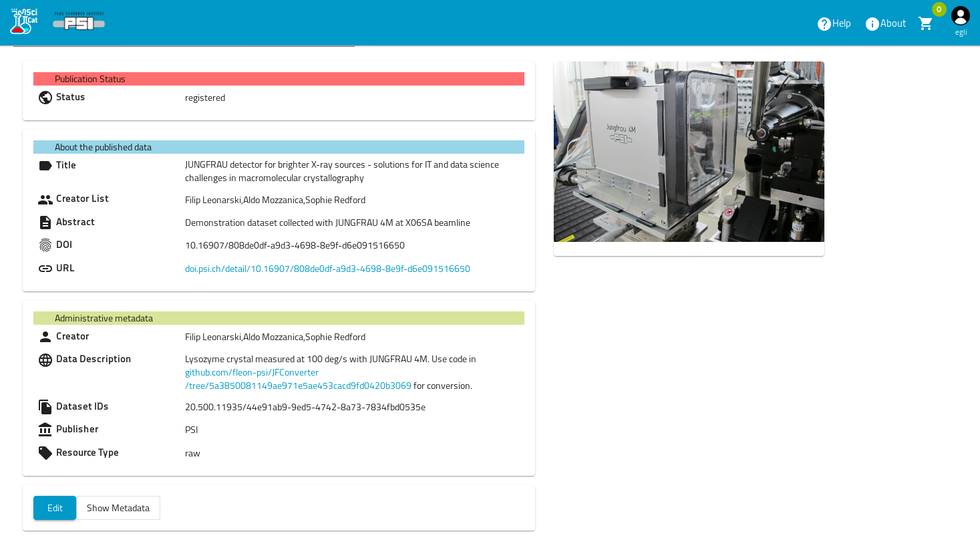Image resolution: width=980 pixels, height=560 pixels.
Task: Click the red Publication Status header
Action: point(279,79)
